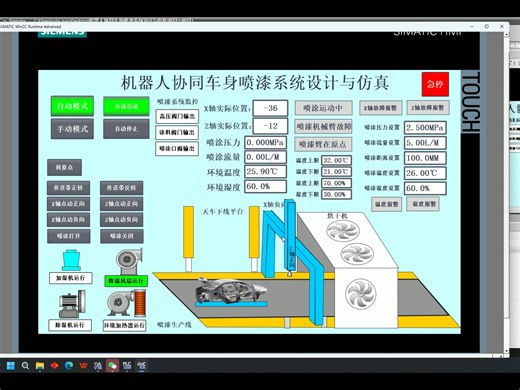This screenshot has height=390, width=520.
Task: Turn off spraying with 喷涂关闭
Action: coord(122,236)
